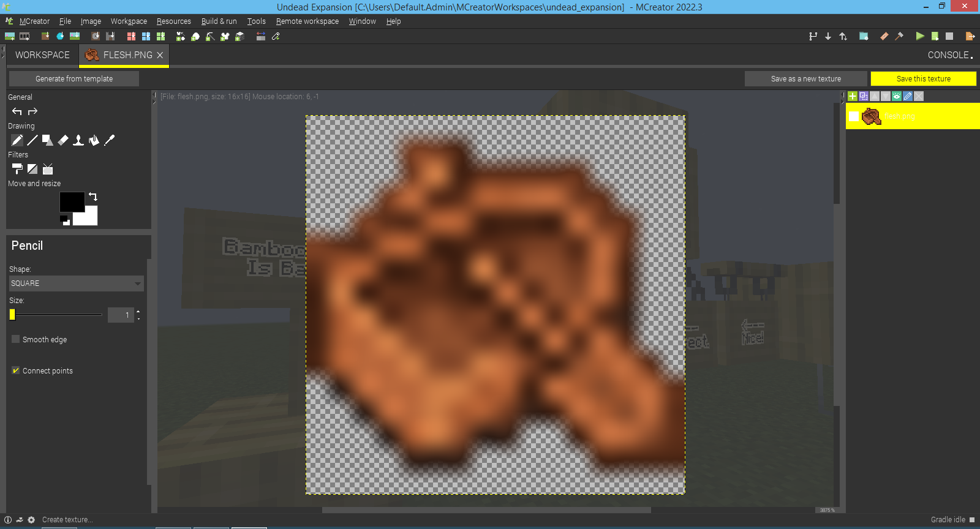
Task: Click the Build workspace hammer icon
Action: tap(899, 36)
